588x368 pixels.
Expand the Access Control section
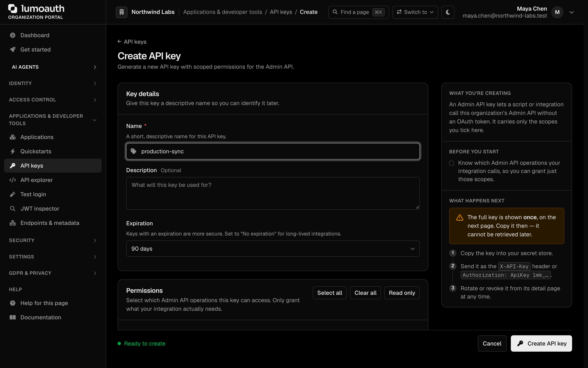(53, 100)
